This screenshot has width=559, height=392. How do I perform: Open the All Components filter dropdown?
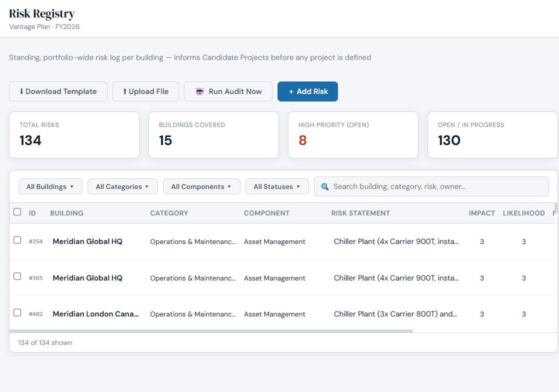tap(201, 186)
